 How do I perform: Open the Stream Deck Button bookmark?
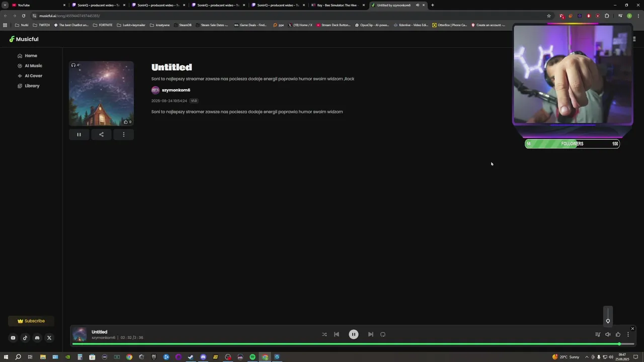(333, 25)
